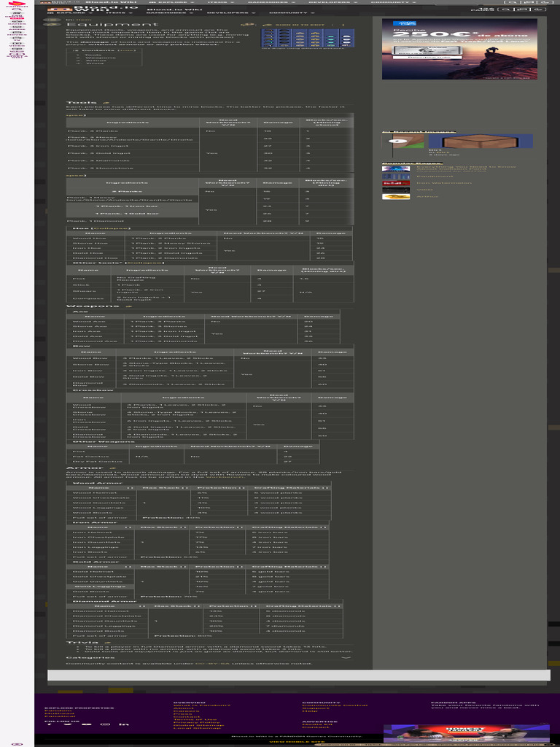Jump to Armor in the contents list
The height and width of the screenshot is (747, 560).
(x=96, y=61)
